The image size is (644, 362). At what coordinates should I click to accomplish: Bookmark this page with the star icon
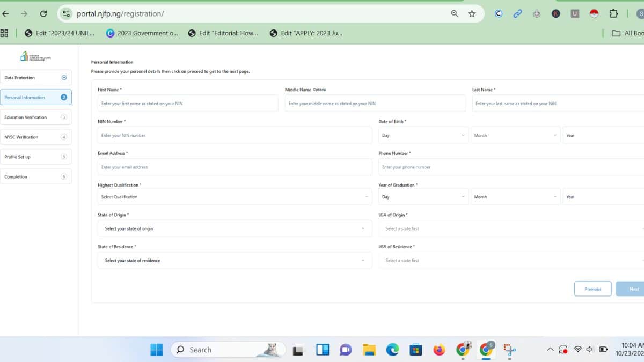click(472, 14)
